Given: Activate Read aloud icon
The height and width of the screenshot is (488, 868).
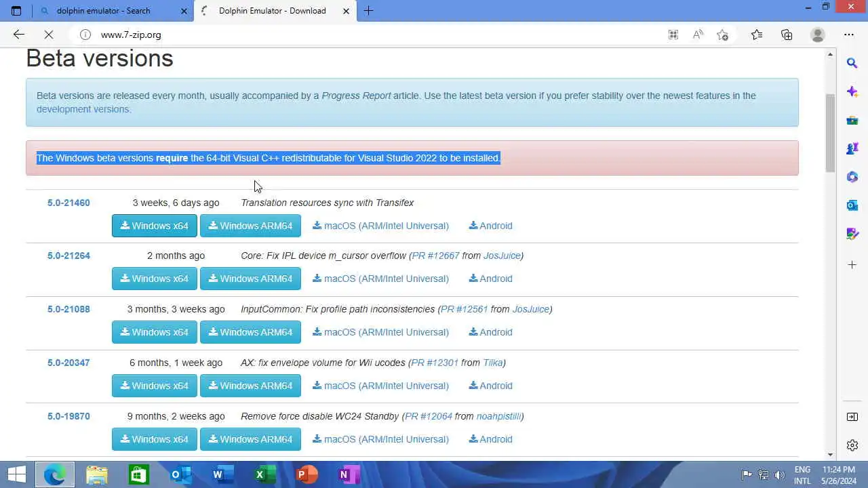Looking at the screenshot, I should tap(698, 35).
